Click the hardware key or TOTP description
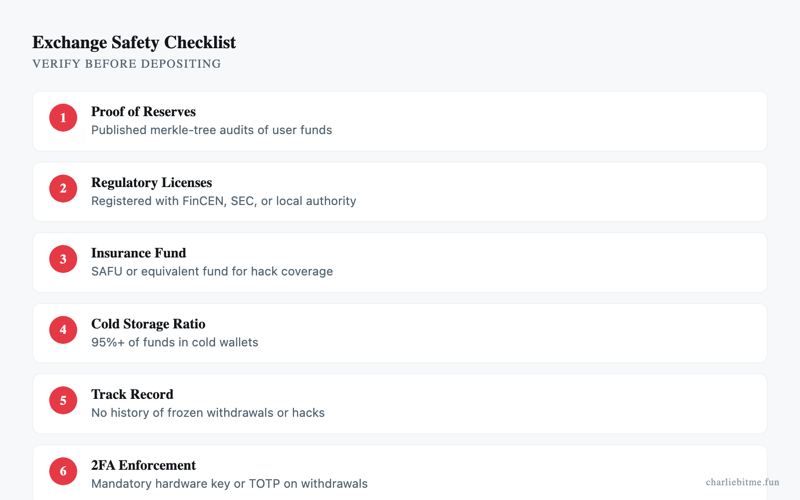Screen dimensions: 800x500 [x=229, y=484]
